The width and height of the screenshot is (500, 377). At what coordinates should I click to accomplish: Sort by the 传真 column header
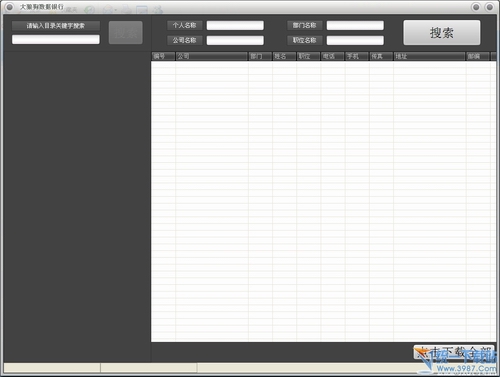381,56
